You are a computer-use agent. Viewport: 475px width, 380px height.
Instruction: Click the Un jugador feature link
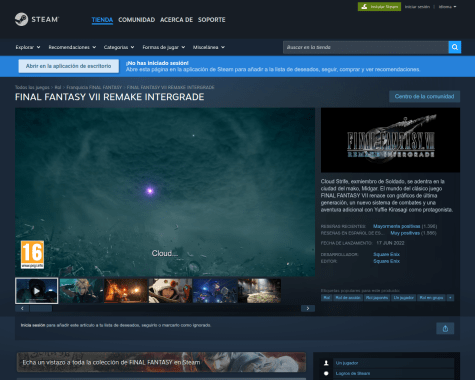(x=347, y=363)
